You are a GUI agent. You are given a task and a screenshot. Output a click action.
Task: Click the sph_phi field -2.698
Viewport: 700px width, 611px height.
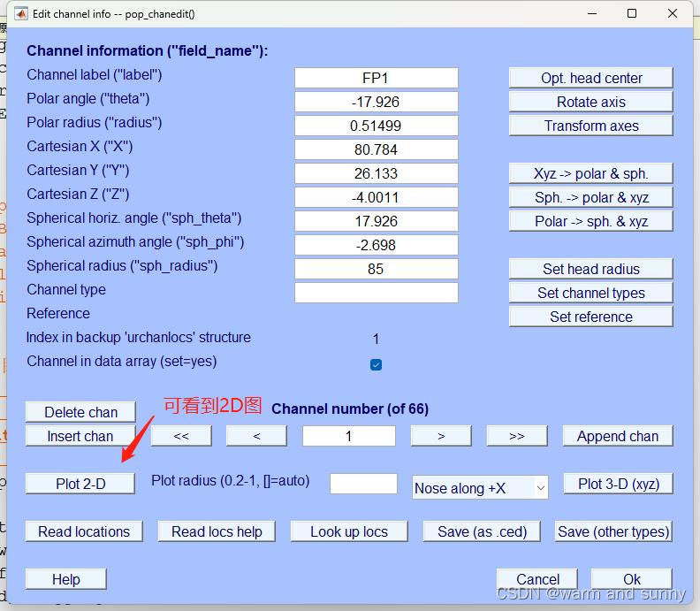(x=376, y=245)
